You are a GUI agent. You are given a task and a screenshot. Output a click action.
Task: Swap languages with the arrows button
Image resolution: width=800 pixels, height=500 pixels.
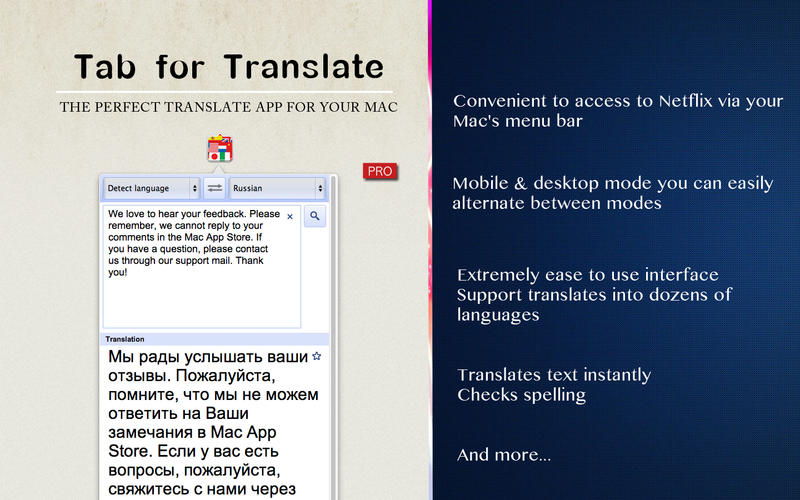click(x=215, y=188)
